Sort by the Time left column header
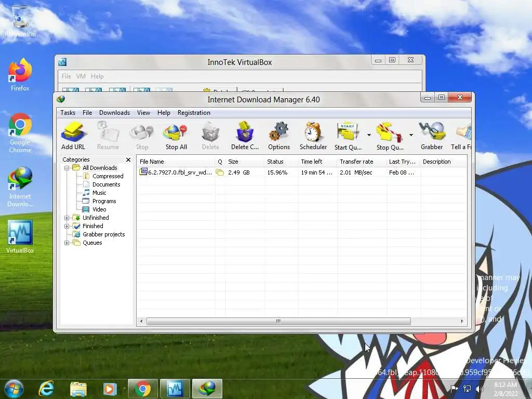Image resolution: width=532 pixels, height=399 pixels. [x=318, y=162]
